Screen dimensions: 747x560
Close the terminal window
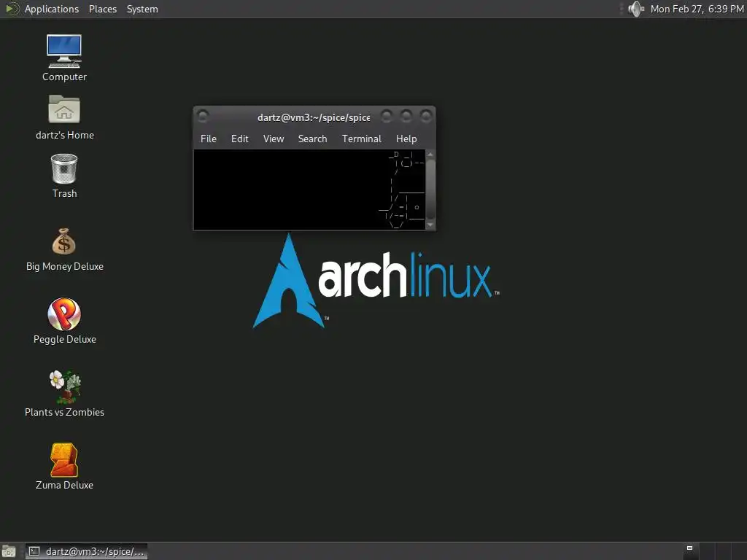tap(425, 116)
